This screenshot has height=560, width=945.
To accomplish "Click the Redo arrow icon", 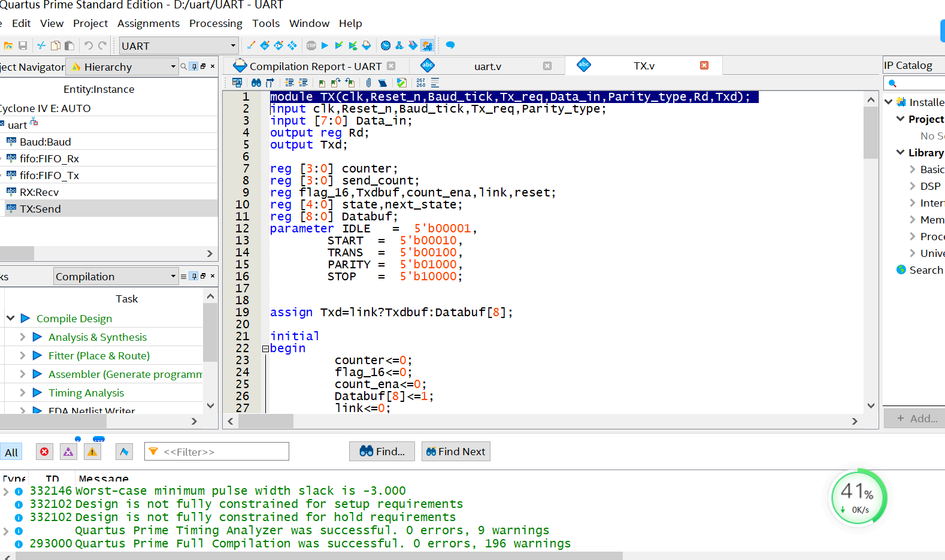I will [102, 46].
